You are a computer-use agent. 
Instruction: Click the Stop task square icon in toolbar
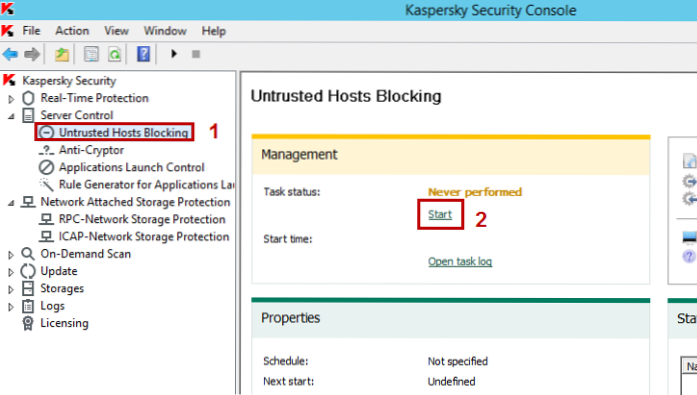click(196, 54)
